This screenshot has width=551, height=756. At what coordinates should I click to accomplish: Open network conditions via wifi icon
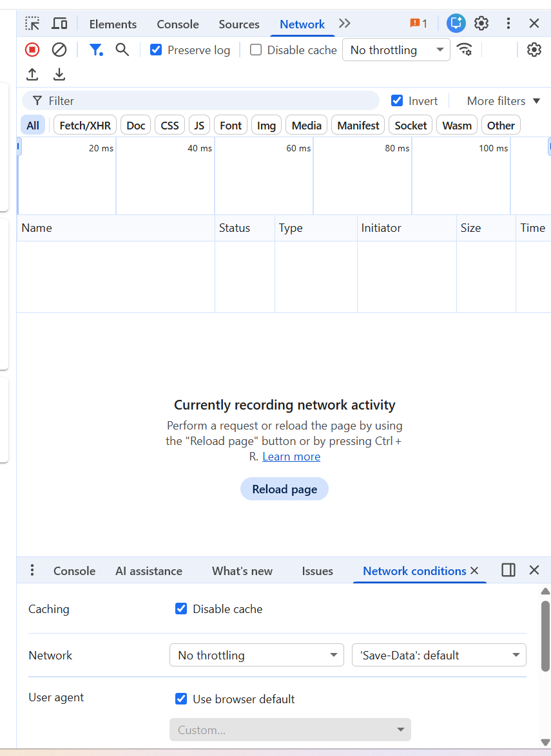pos(465,50)
